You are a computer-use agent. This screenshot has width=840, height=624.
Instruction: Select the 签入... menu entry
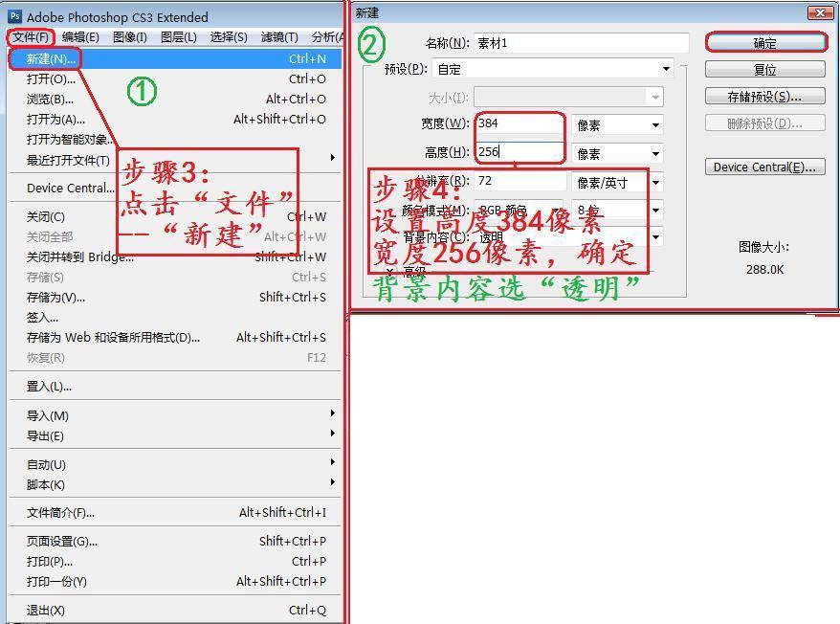click(175, 318)
